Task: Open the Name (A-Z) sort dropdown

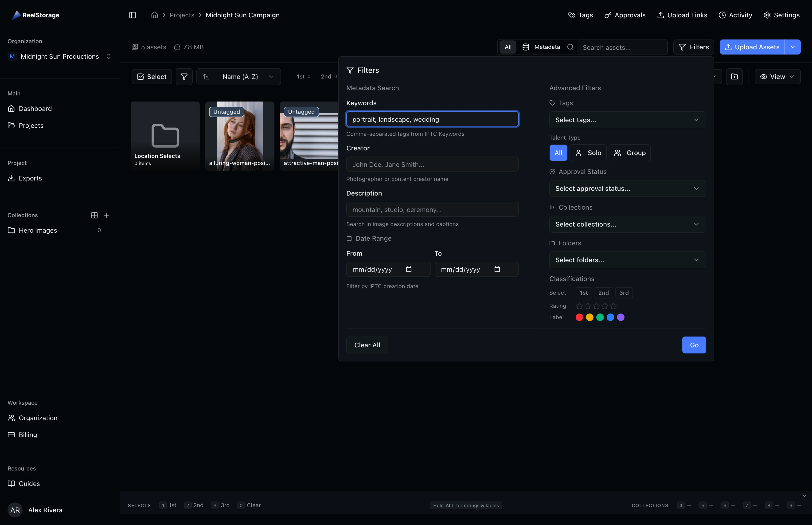Action: tap(238, 76)
